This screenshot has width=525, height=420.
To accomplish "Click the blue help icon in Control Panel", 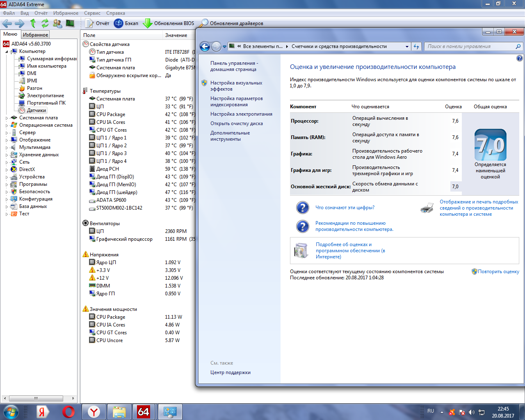I will click(x=519, y=58).
